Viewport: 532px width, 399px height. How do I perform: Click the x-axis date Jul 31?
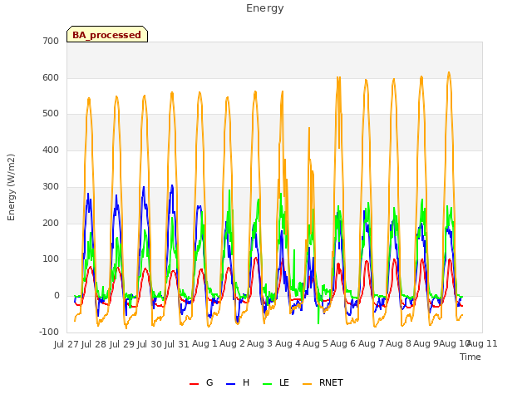pyautogui.click(x=177, y=344)
